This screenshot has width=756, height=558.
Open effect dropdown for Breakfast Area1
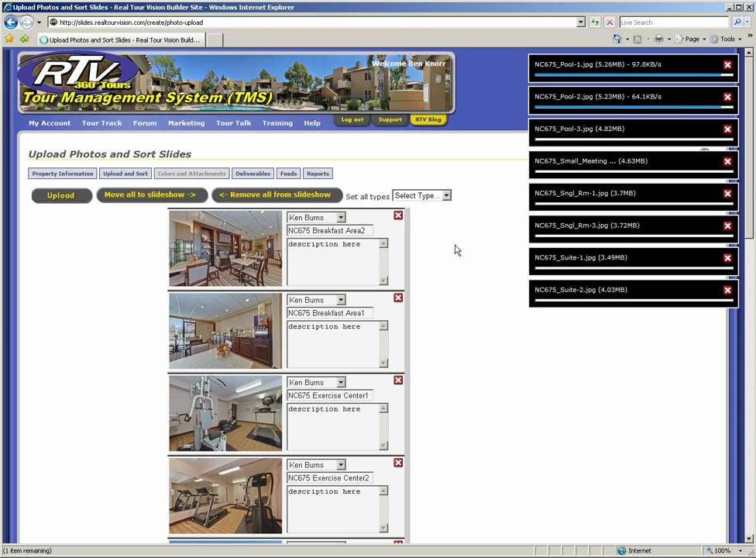tap(316, 300)
